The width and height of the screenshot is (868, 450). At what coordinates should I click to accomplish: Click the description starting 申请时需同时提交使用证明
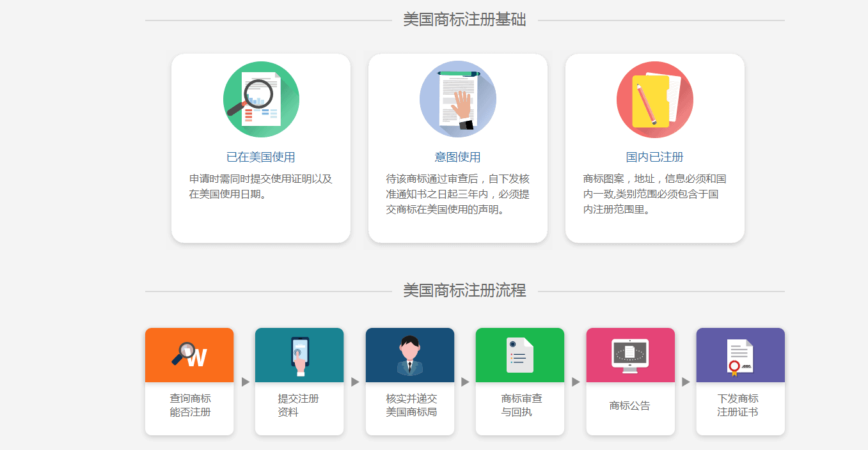coord(261,187)
